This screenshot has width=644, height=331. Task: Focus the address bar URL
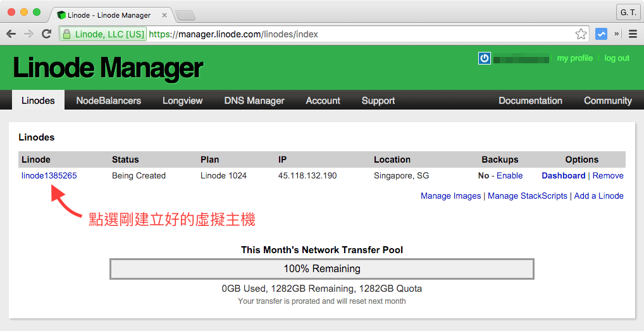pos(233,34)
